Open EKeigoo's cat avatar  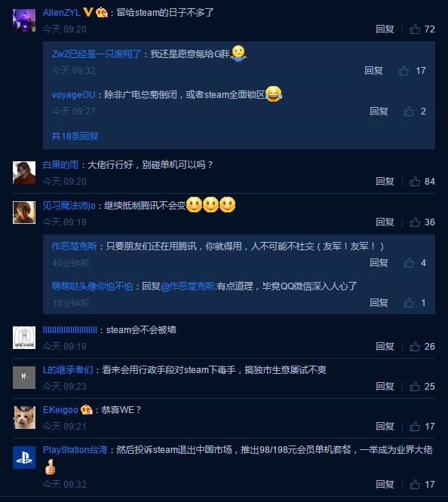coord(24,418)
